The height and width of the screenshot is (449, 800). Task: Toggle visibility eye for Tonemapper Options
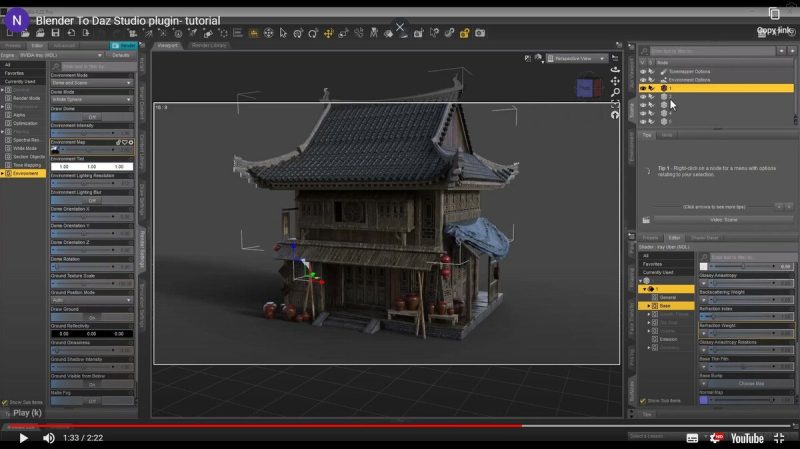643,71
